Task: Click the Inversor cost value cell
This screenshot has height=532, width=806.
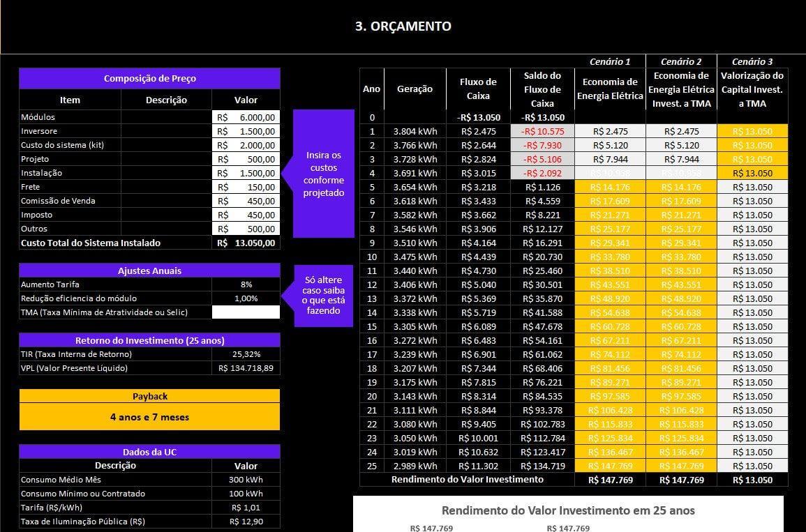Action: click(x=246, y=131)
